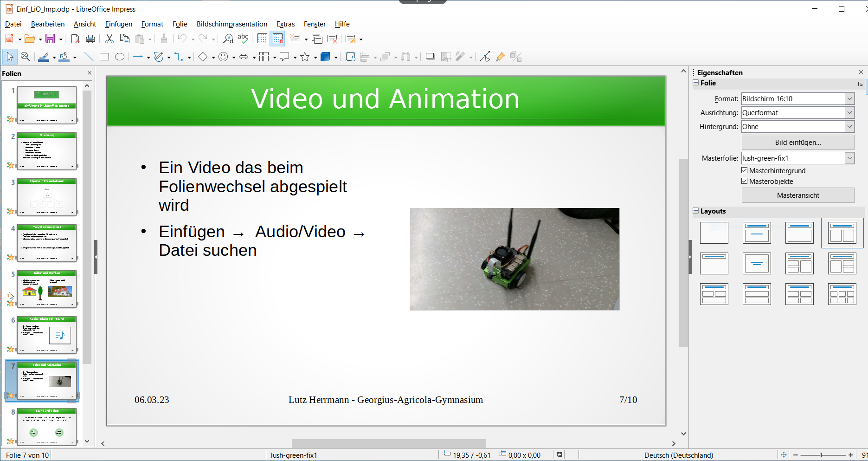Open the Bildschirmpräsentation menu
The width and height of the screenshot is (868, 461).
coord(231,24)
